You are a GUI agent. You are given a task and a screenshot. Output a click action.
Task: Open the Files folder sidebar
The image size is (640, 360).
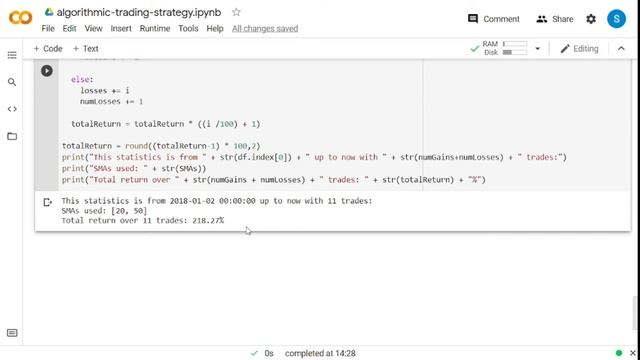pyautogui.click(x=12, y=136)
